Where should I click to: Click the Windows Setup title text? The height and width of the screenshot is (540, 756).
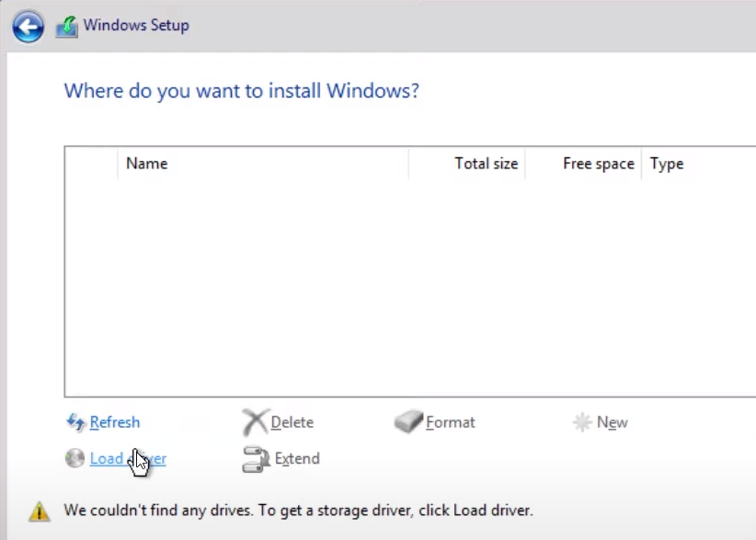[x=136, y=25]
